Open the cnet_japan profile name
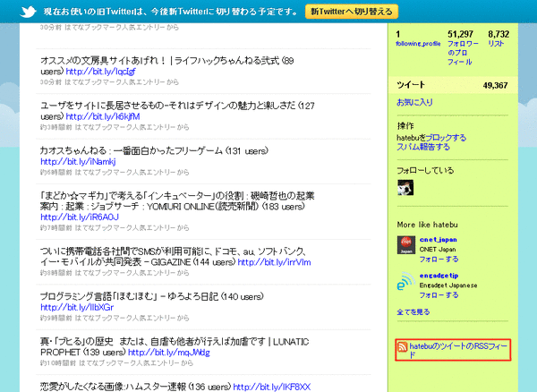The height and width of the screenshot is (392, 537). (x=438, y=240)
